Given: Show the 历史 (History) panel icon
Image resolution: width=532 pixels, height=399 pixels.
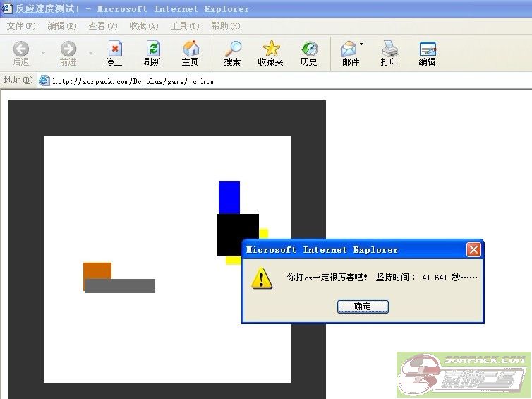Looking at the screenshot, I should [309, 49].
